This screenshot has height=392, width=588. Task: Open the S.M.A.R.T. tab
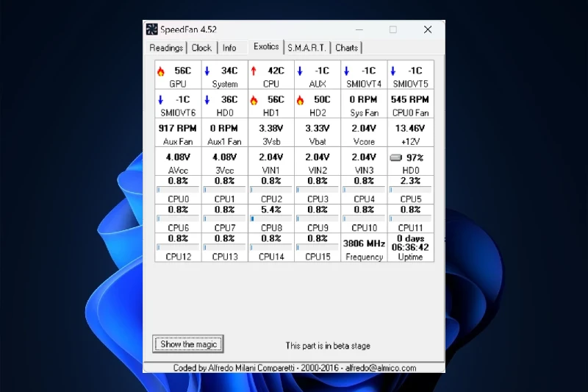click(x=306, y=48)
